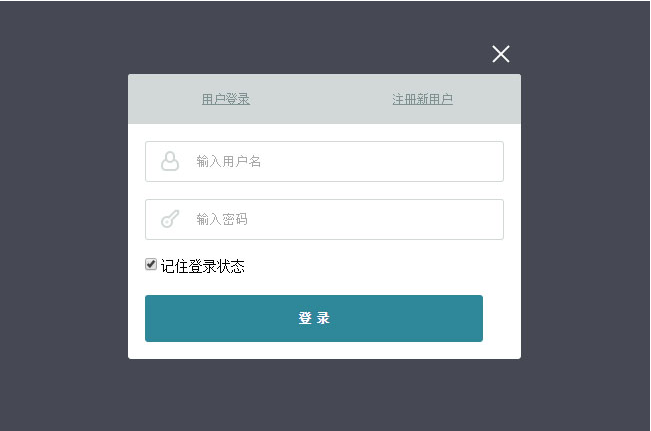Image resolution: width=651 pixels, height=431 pixels.
Task: Uncheck the remember login state box
Action: 151,265
